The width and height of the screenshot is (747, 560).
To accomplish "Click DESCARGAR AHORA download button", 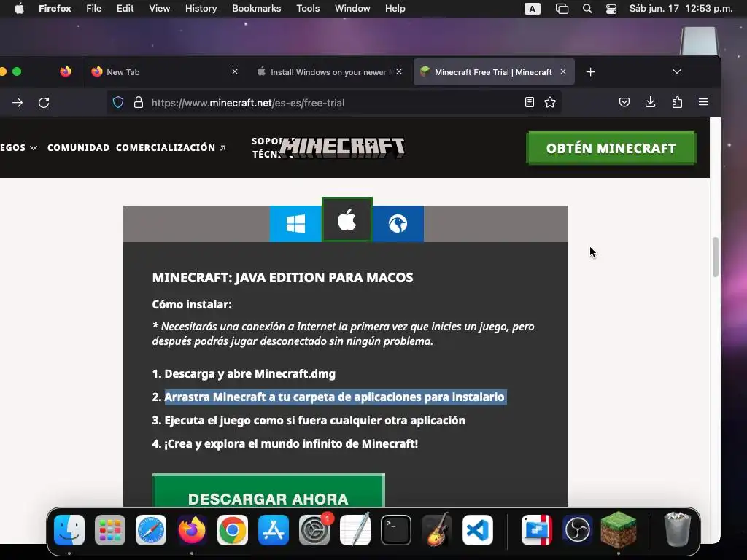I will point(268,491).
